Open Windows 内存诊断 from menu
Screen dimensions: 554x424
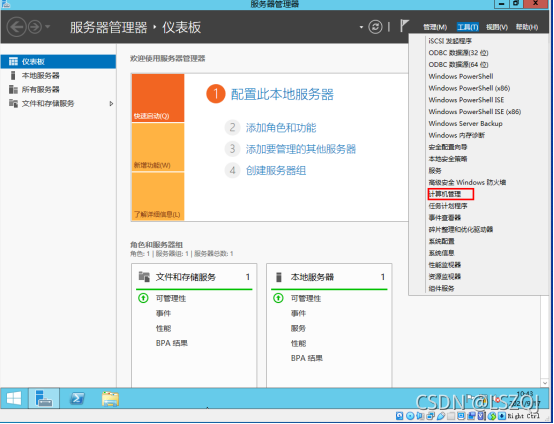[x=456, y=135]
